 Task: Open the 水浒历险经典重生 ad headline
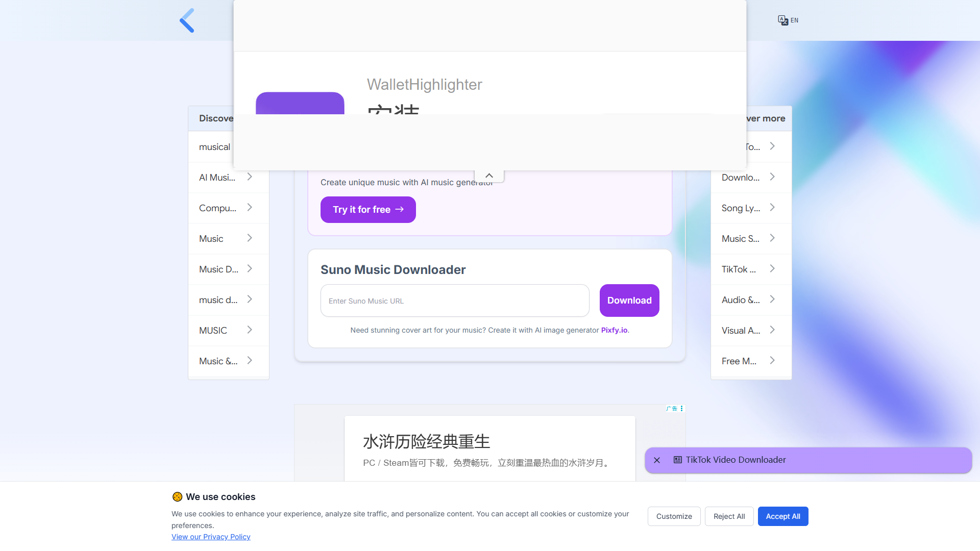coord(426,441)
